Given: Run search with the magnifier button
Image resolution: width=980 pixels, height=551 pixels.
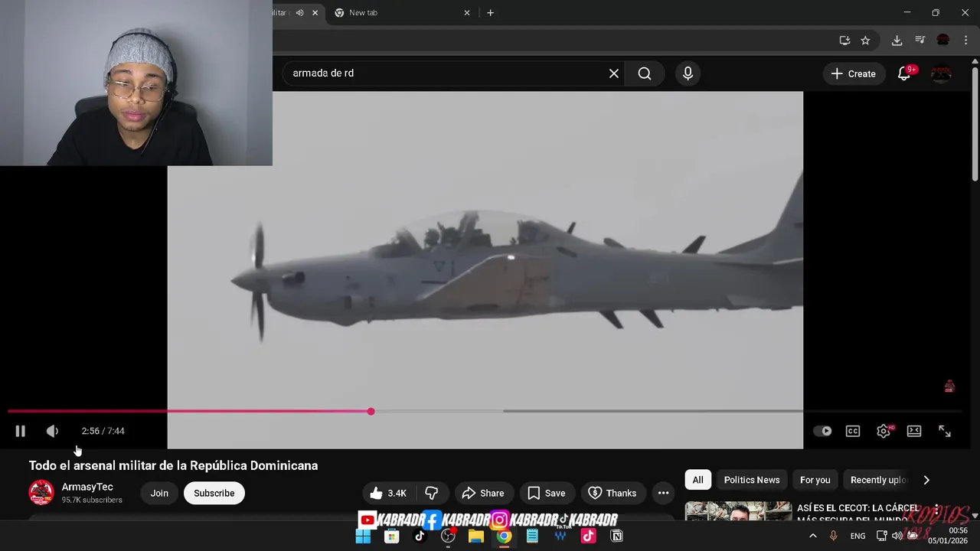Looking at the screenshot, I should point(645,73).
